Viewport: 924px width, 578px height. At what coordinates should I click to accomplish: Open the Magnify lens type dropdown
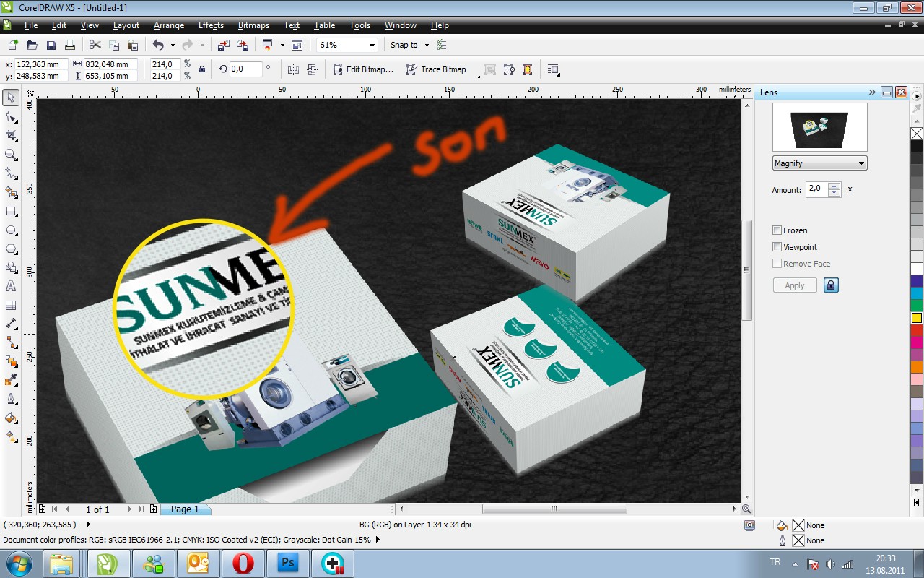point(819,163)
